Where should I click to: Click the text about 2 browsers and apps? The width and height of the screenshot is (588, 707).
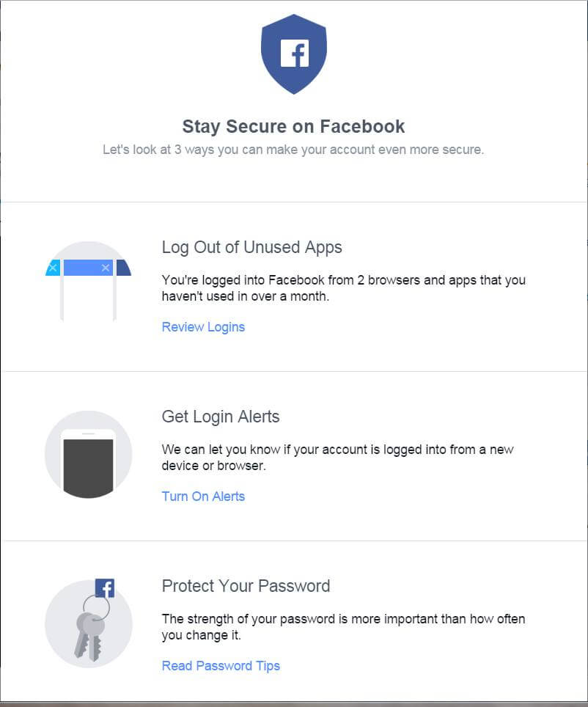click(344, 288)
